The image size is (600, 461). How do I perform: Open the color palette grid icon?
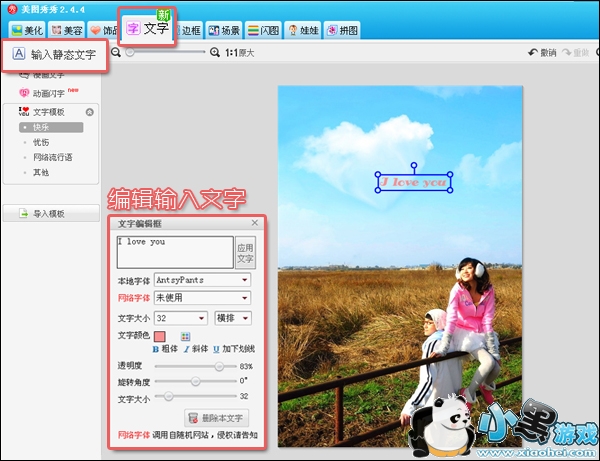(x=184, y=337)
